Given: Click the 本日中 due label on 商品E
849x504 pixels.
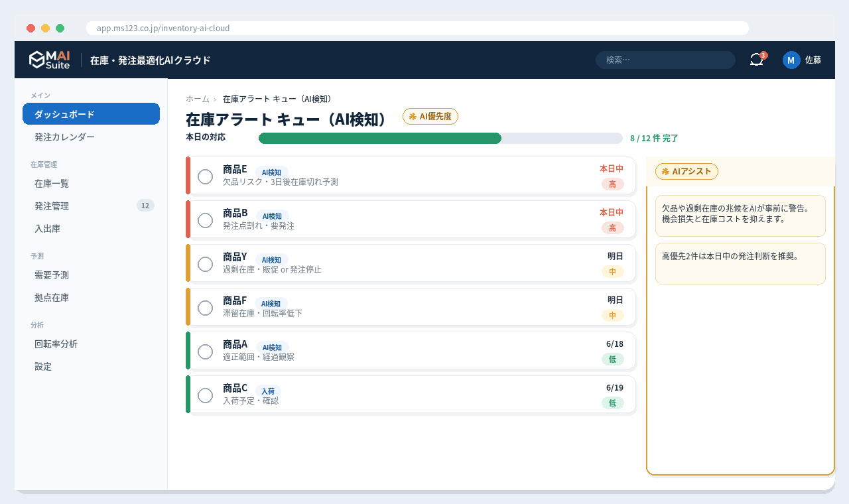Looking at the screenshot, I should click(x=612, y=168).
